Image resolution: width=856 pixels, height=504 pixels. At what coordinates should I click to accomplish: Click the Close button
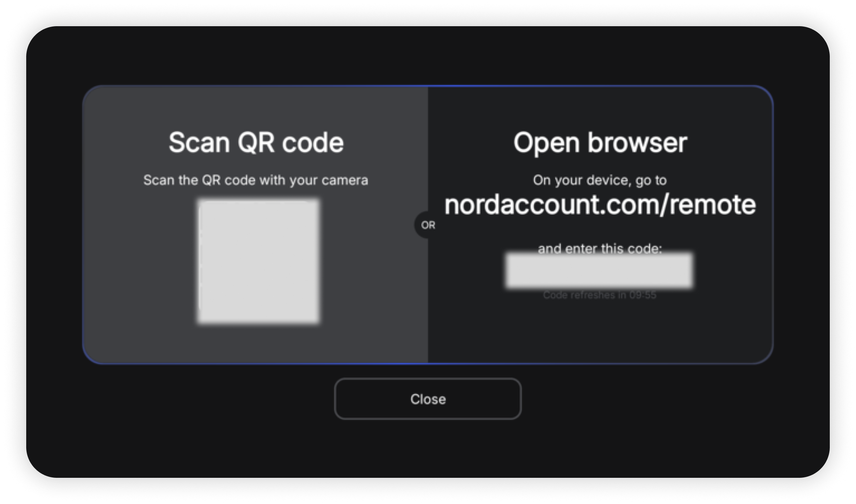click(x=428, y=399)
